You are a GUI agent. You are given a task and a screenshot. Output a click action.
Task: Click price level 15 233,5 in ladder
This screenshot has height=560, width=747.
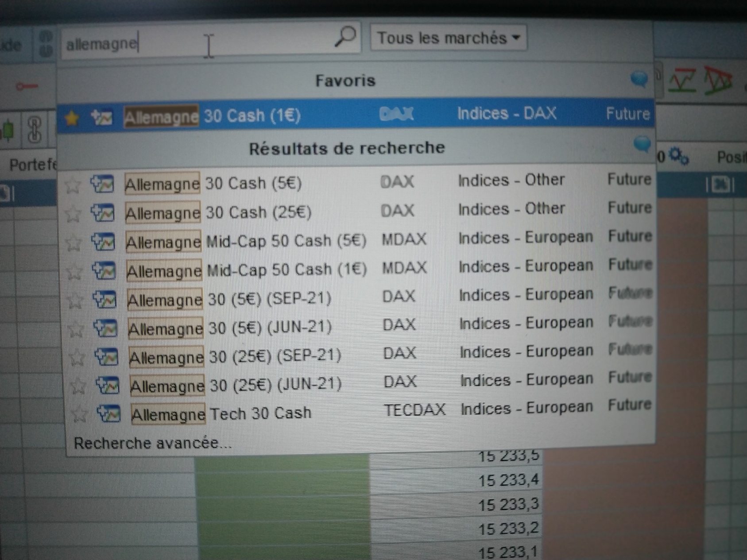point(509,456)
